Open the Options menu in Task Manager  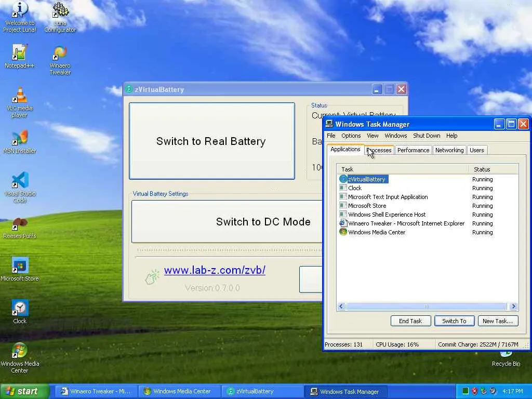(351, 136)
